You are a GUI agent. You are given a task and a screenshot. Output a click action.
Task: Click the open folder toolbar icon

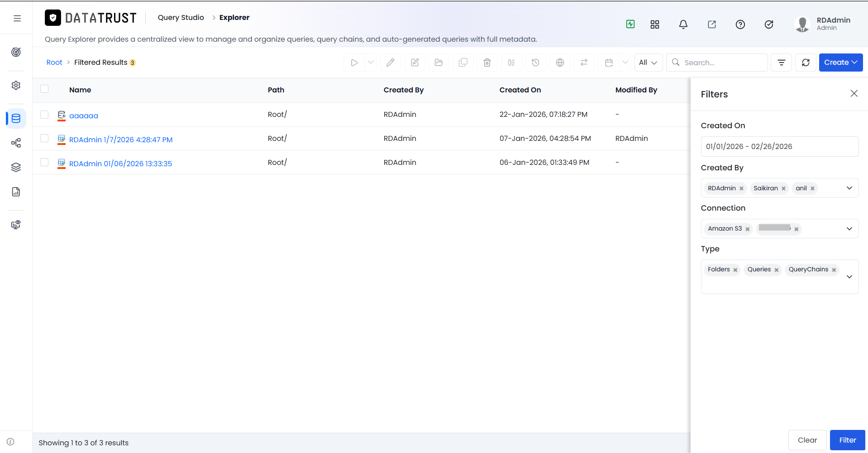(439, 63)
